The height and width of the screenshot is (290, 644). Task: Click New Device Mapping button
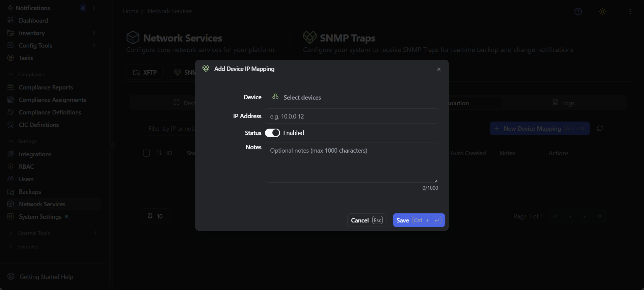(540, 128)
